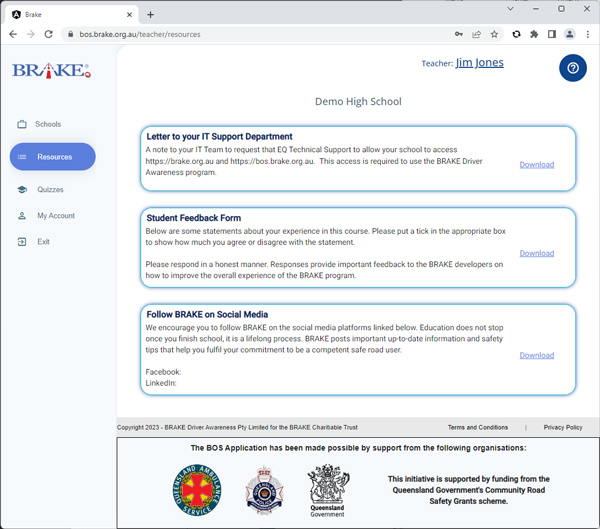600x529 pixels.
Task: Open the help question mark button
Action: (x=572, y=68)
